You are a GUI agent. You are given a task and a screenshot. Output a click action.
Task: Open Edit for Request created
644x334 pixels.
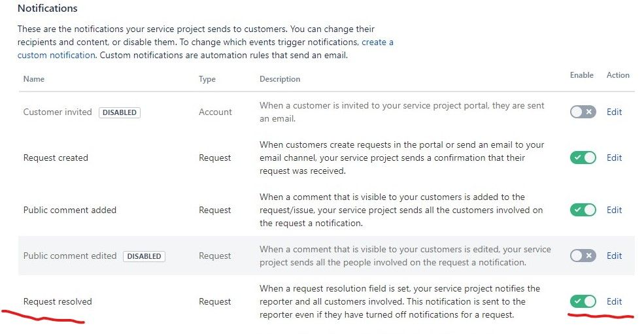(614, 158)
